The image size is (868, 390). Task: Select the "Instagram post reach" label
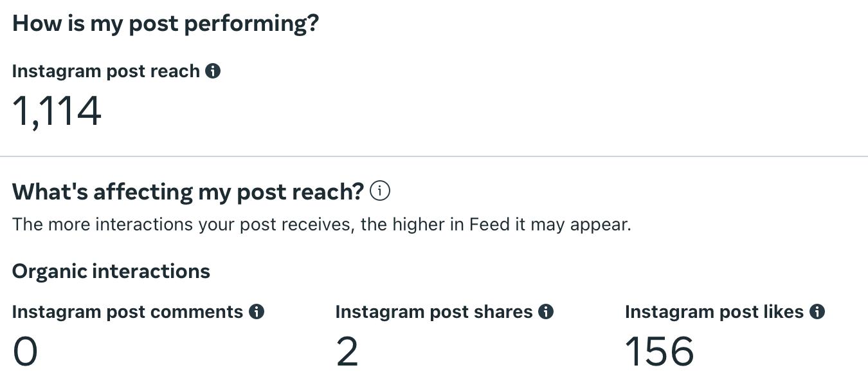pos(105,71)
